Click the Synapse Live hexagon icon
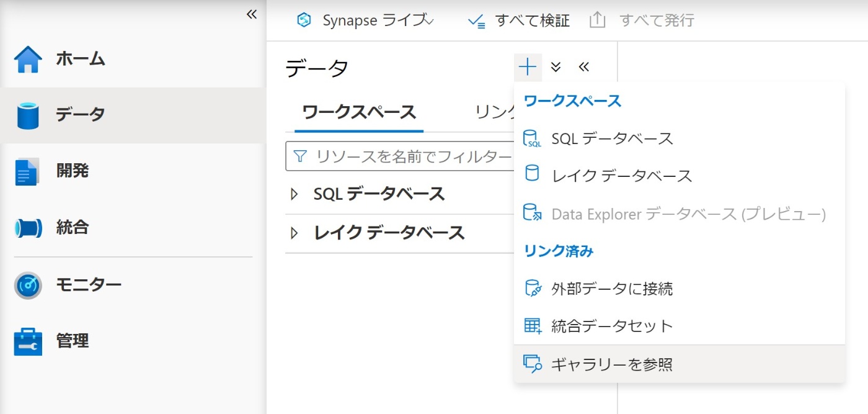Image resolution: width=868 pixels, height=414 pixels. point(304,20)
